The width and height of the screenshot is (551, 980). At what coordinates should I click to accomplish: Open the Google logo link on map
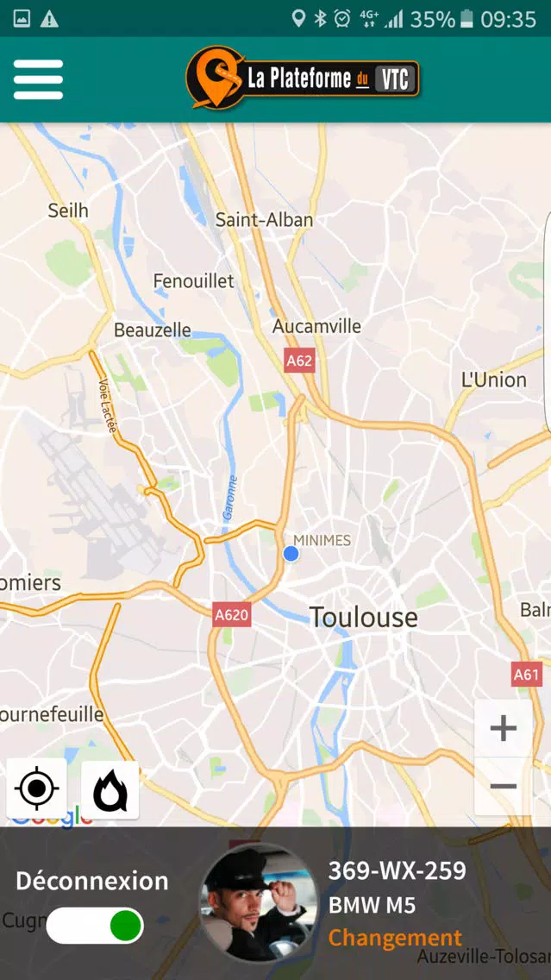click(x=52, y=816)
